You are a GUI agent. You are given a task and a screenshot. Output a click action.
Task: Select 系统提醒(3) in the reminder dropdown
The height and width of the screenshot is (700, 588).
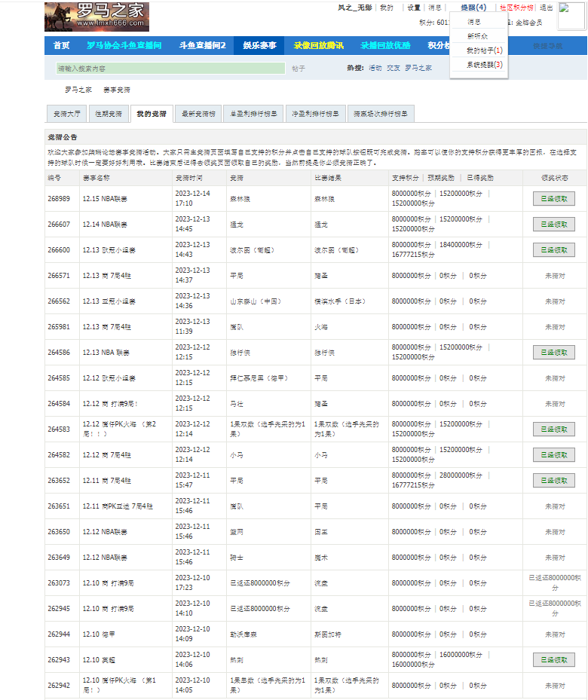pyautogui.click(x=484, y=65)
